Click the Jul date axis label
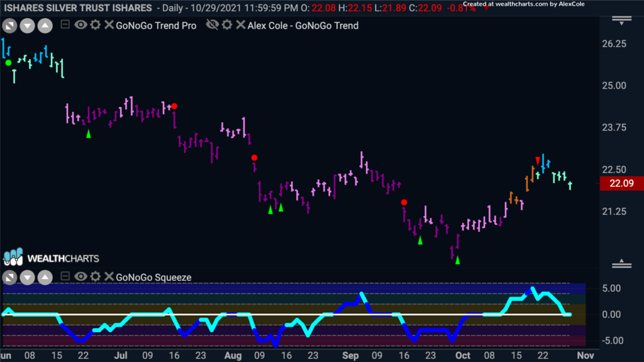This screenshot has height=362, width=644. (x=120, y=356)
